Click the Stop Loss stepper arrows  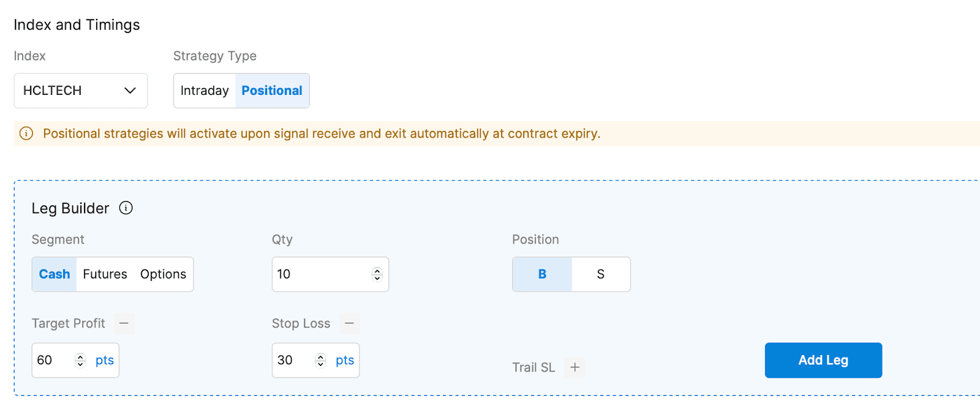tap(320, 360)
